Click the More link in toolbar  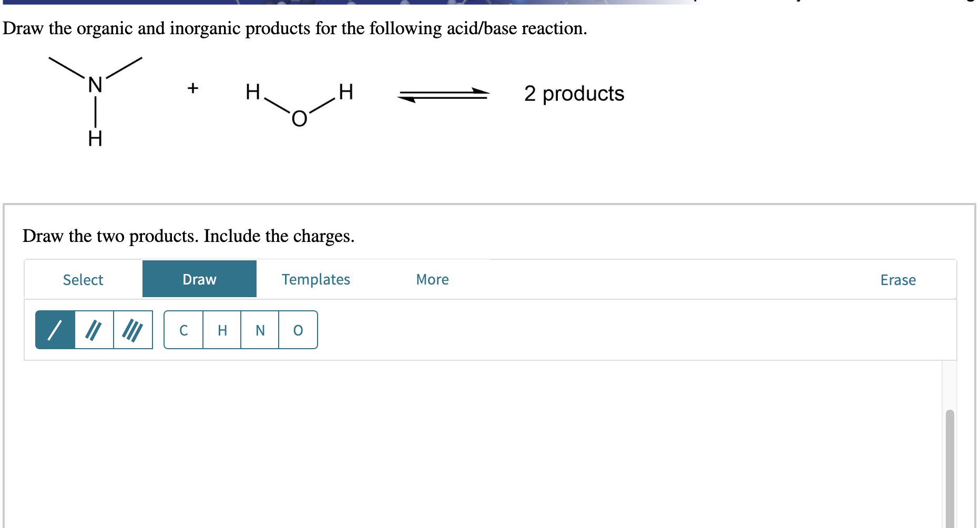click(x=432, y=279)
